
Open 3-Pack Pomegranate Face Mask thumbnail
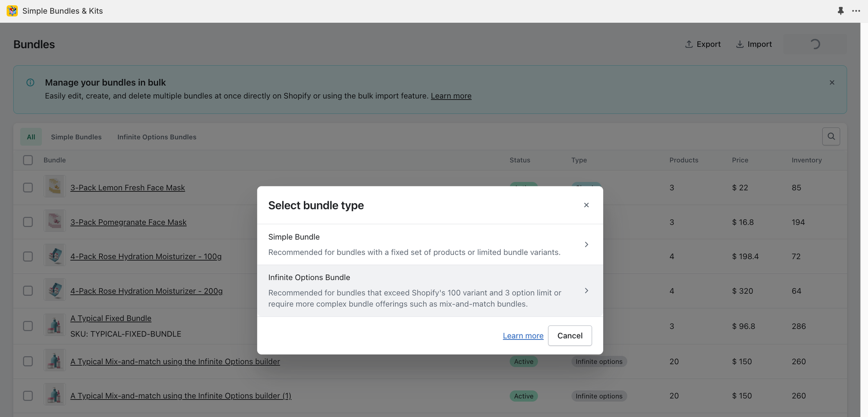[55, 221]
